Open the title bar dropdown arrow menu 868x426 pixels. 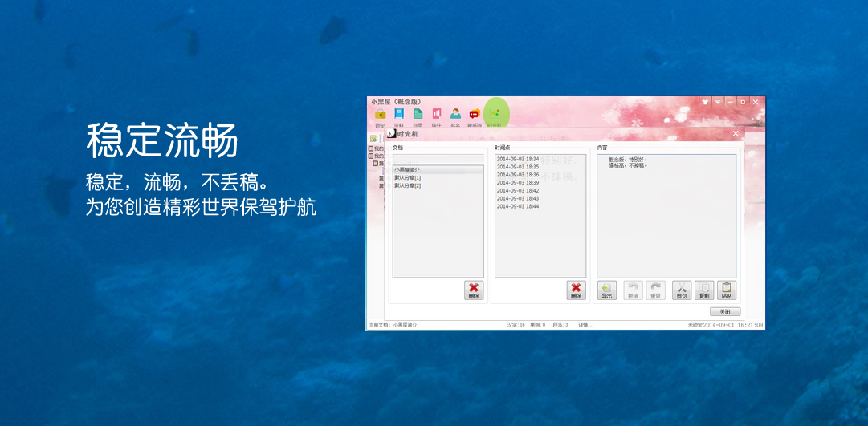[718, 102]
